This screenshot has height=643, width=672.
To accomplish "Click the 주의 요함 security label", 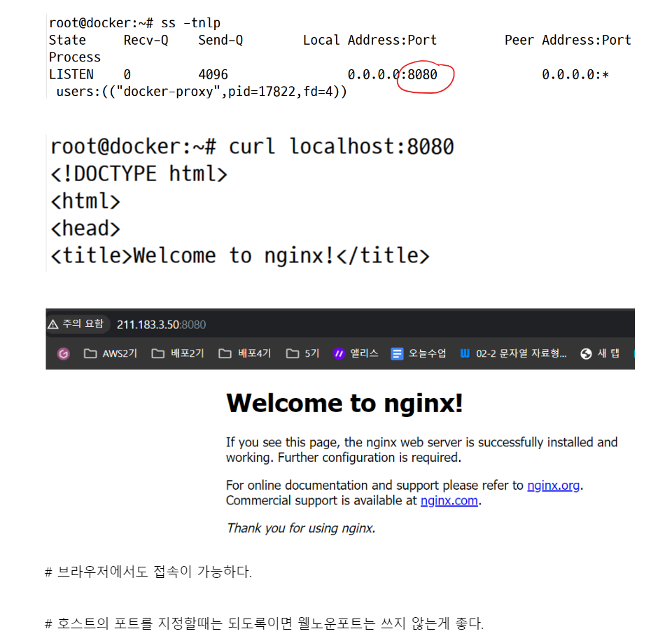I will [83, 324].
